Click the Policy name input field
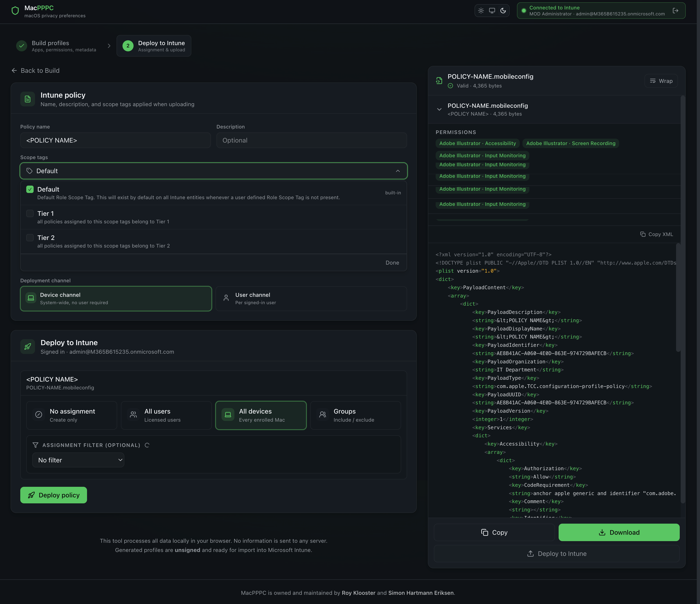 (116, 140)
